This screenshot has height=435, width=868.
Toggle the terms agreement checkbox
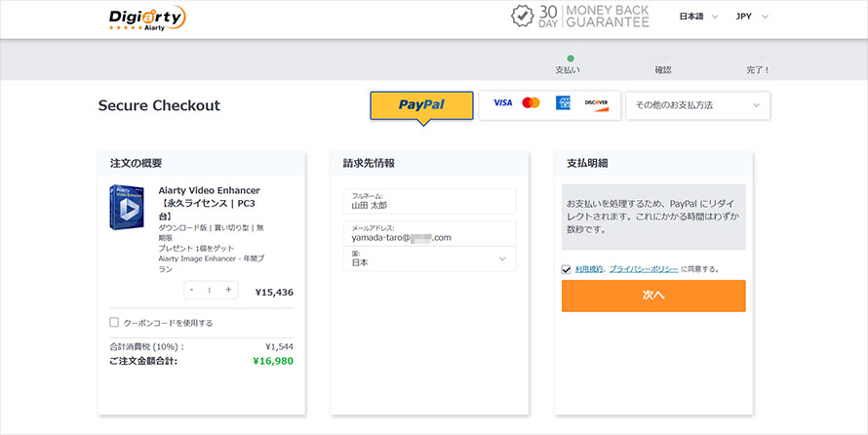[x=567, y=268]
